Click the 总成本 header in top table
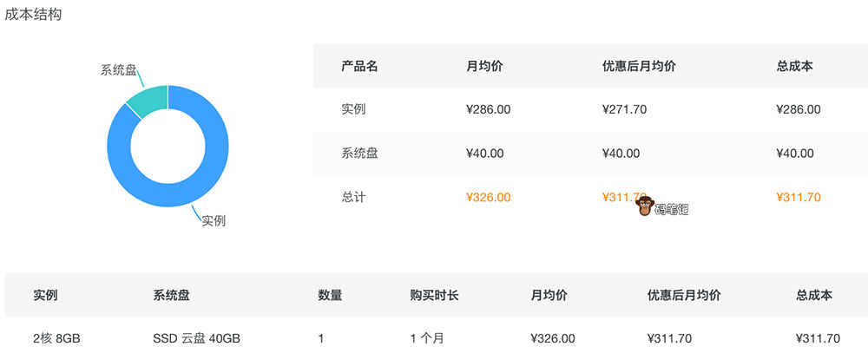The image size is (868, 360). 795,66
